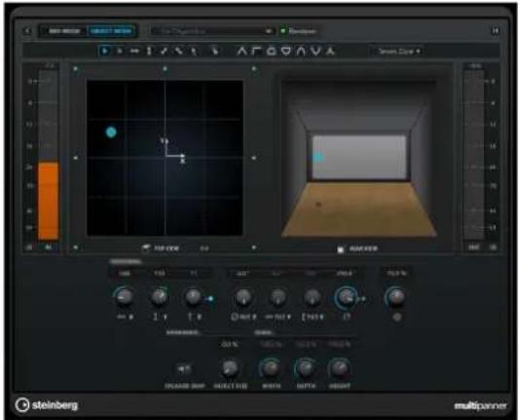The image size is (520, 420).
Task: Open the preset dropdown at the top
Action: pyautogui.click(x=212, y=31)
